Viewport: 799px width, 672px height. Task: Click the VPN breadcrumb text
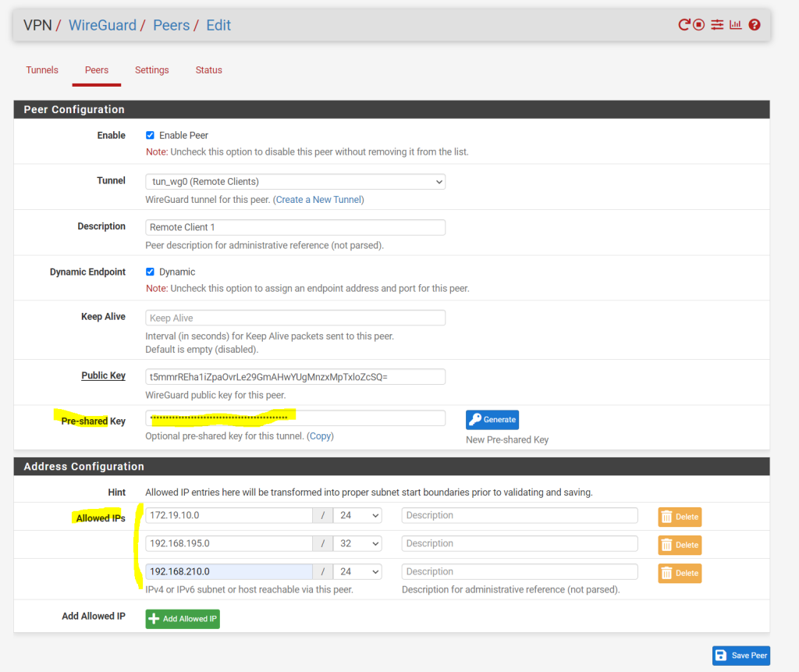[x=37, y=25]
